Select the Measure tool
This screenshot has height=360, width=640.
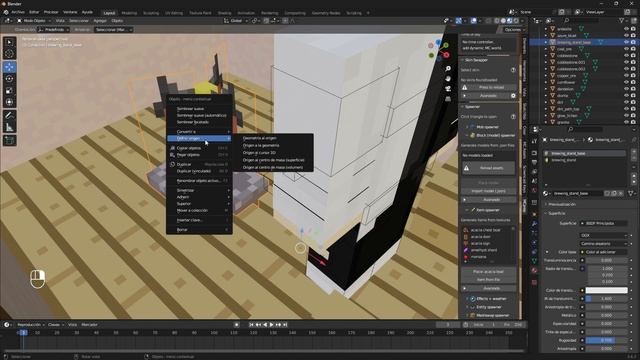coord(9,127)
